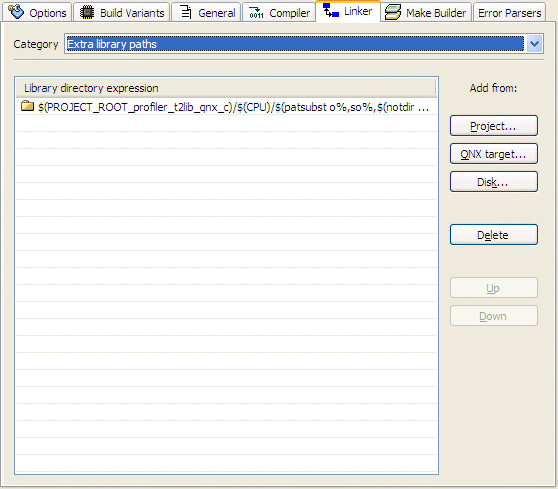
Task: Click the disabled Up button
Action: pos(494,288)
